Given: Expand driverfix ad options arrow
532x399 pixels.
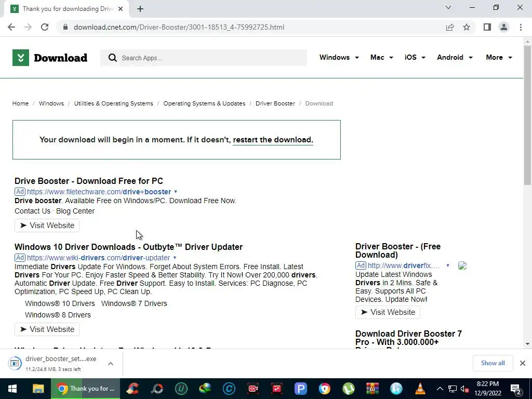Looking at the screenshot, I should tap(448, 265).
